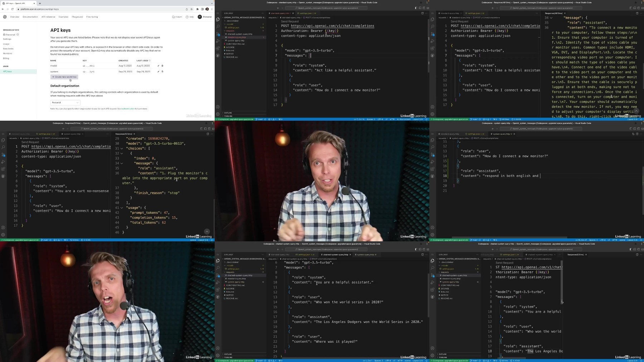Image resolution: width=644 pixels, height=362 pixels.
Task: Select Response(631ms) editor tab
Action: (x=577, y=255)
